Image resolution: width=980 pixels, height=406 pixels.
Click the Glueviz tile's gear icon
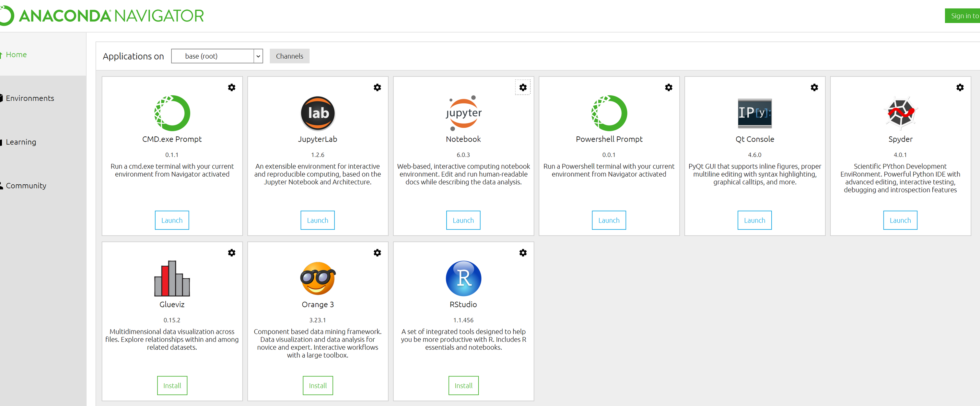click(231, 253)
